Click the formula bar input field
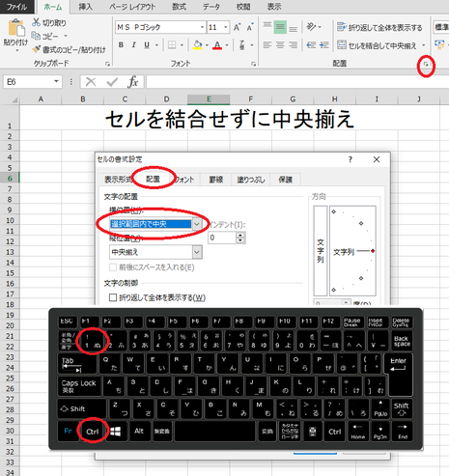 click(297, 82)
